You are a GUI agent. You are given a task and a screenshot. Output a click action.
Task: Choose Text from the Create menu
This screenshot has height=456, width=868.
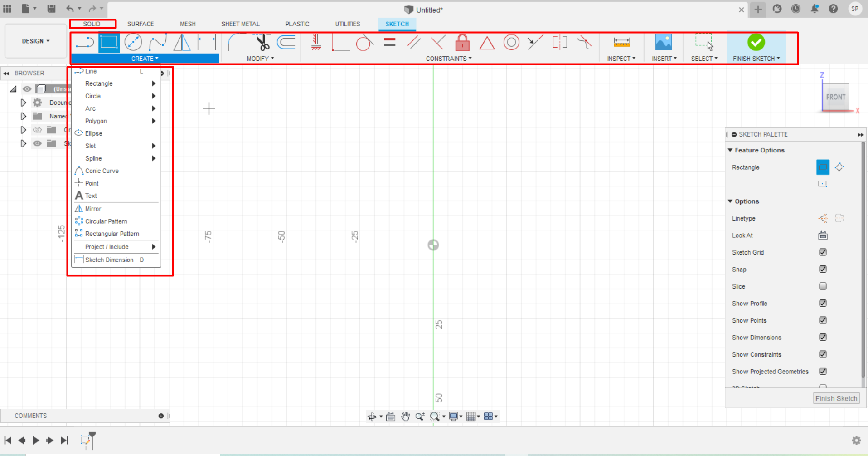point(116,196)
